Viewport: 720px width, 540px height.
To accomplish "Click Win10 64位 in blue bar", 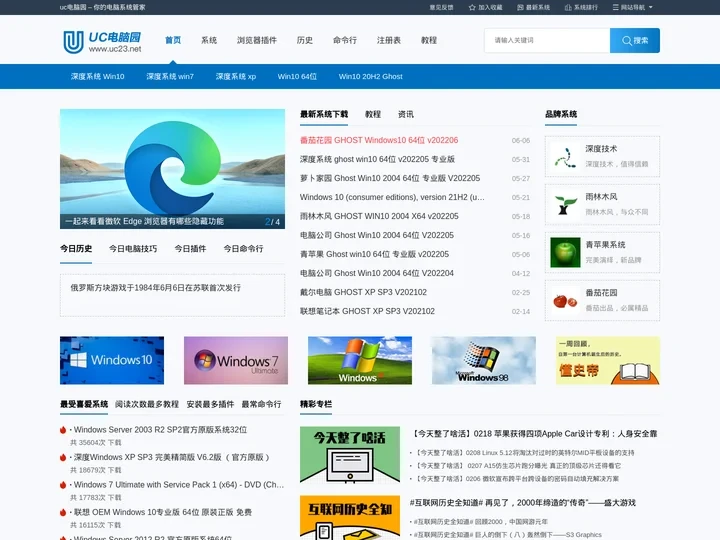I will (x=297, y=77).
